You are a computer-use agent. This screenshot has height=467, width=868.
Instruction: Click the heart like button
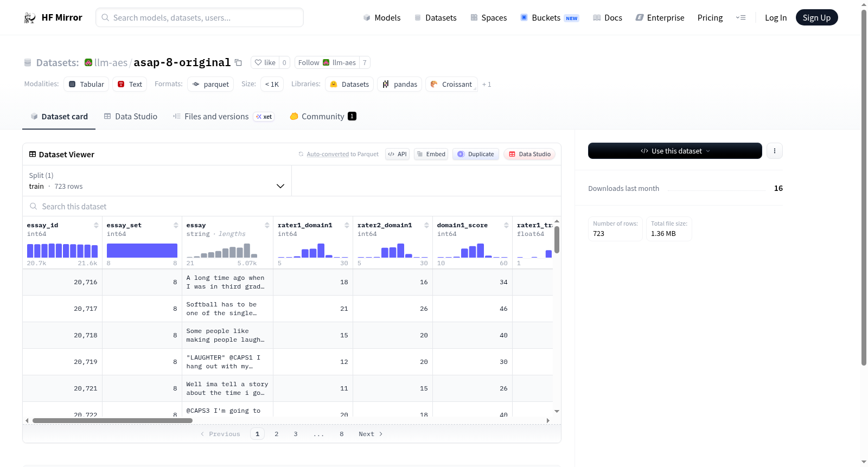click(265, 62)
